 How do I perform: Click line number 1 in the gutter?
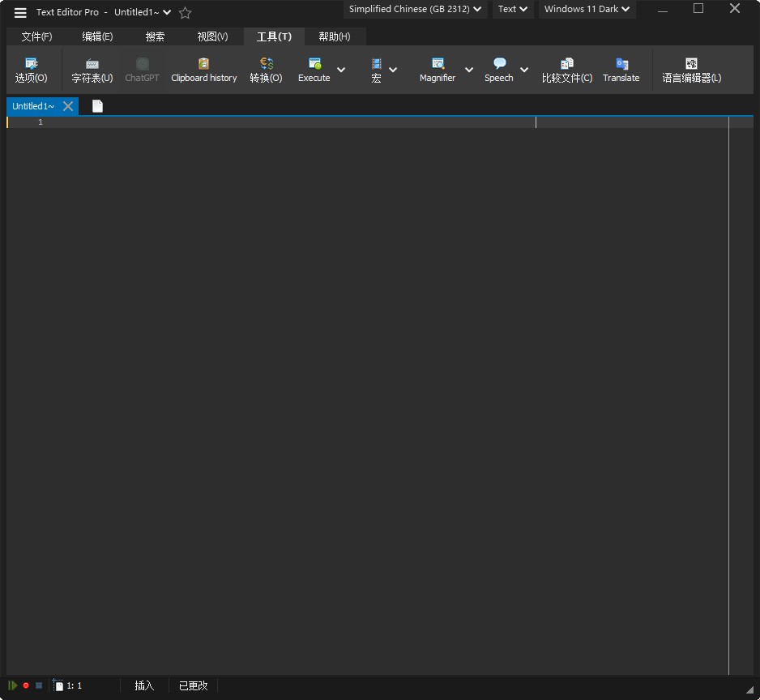pyautogui.click(x=41, y=122)
